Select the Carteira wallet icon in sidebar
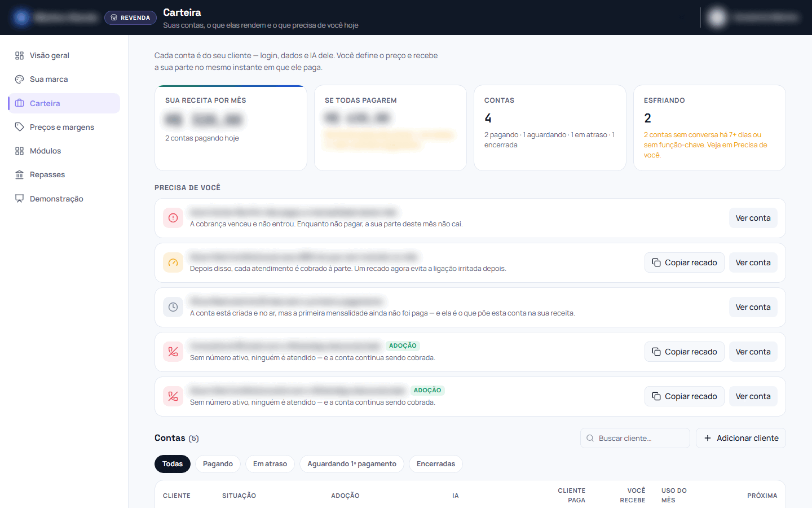Viewport: 812px width, 508px height. 19,103
